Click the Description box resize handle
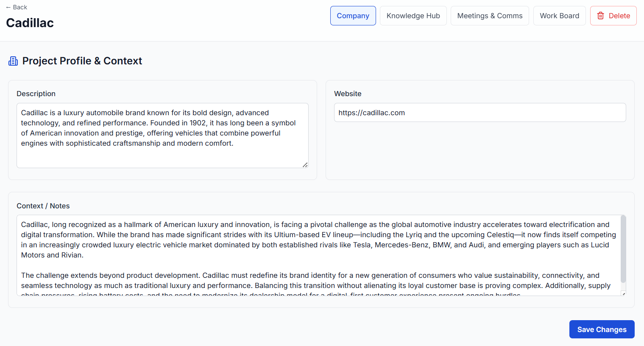Screen dimensions: 644x346 [x=305, y=165]
